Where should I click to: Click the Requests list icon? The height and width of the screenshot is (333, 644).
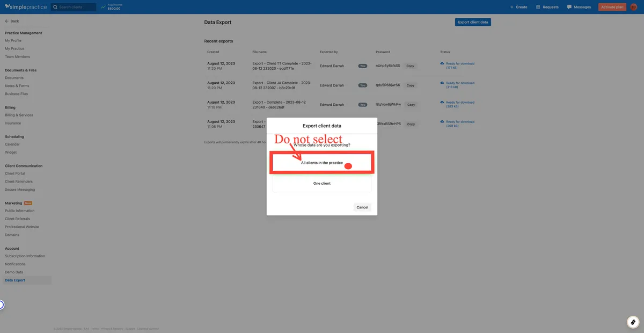(538, 7)
